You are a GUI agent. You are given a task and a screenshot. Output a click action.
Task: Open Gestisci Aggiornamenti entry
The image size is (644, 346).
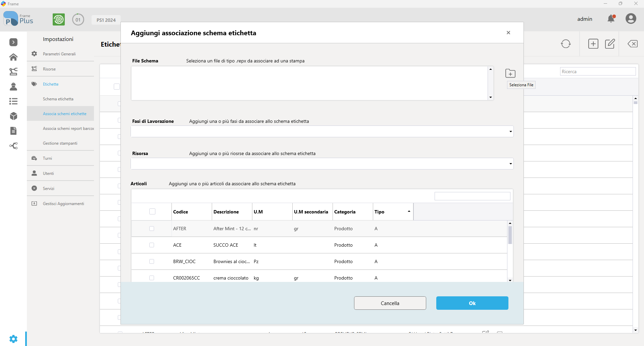(x=63, y=204)
